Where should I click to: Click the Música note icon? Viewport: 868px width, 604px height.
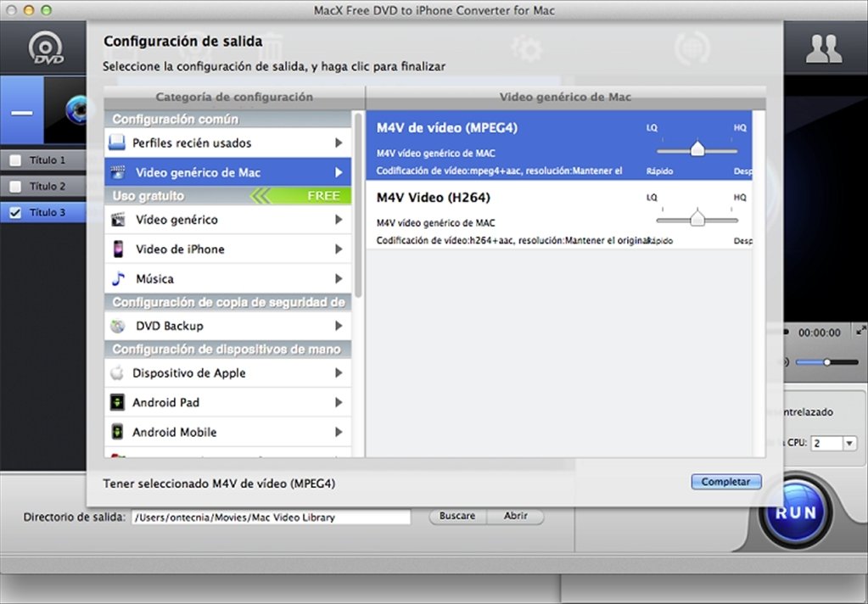click(118, 278)
